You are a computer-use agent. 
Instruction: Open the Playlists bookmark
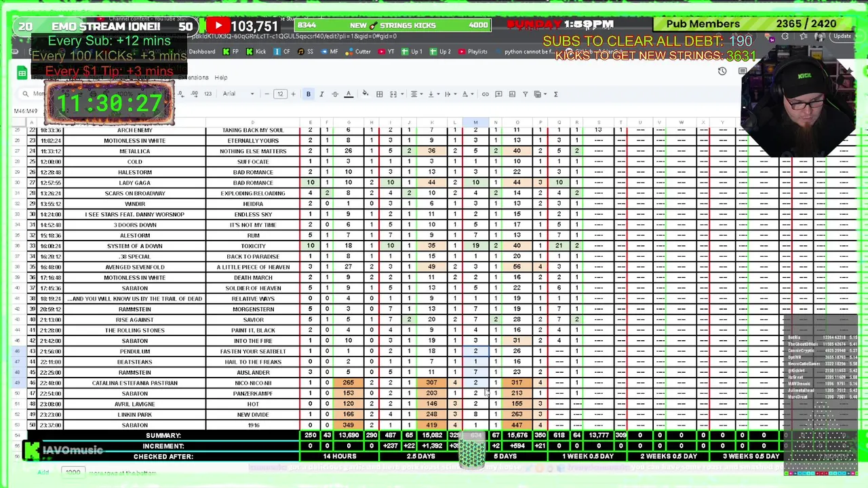click(x=473, y=52)
